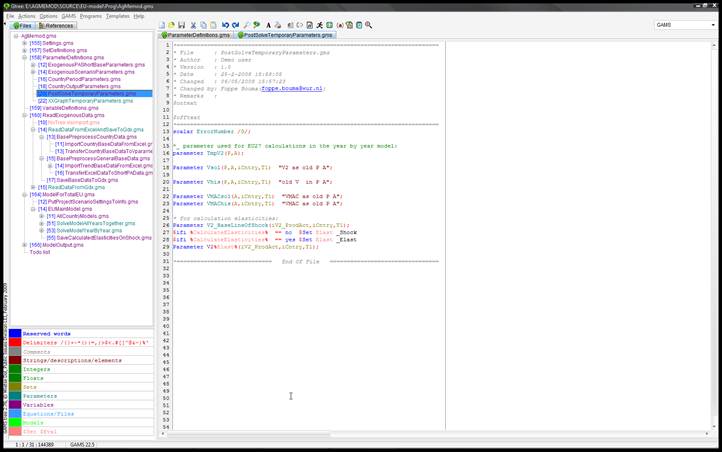Click the Cut scissors icon

tap(193, 25)
